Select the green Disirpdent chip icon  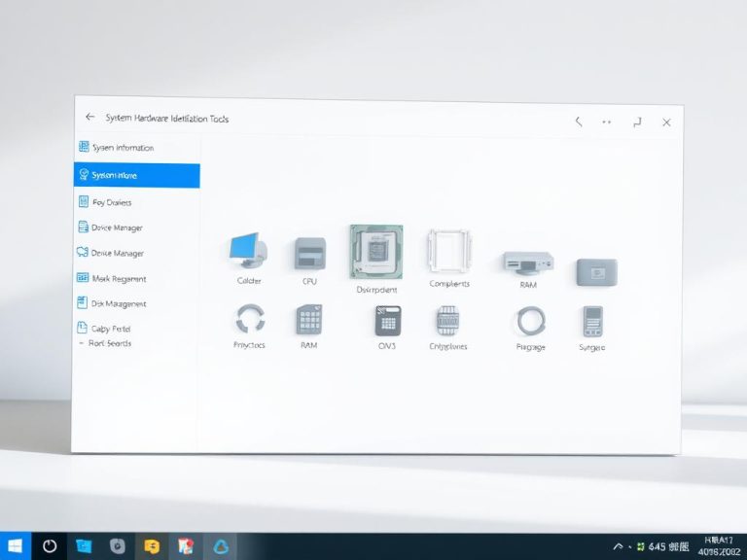pyautogui.click(x=376, y=252)
